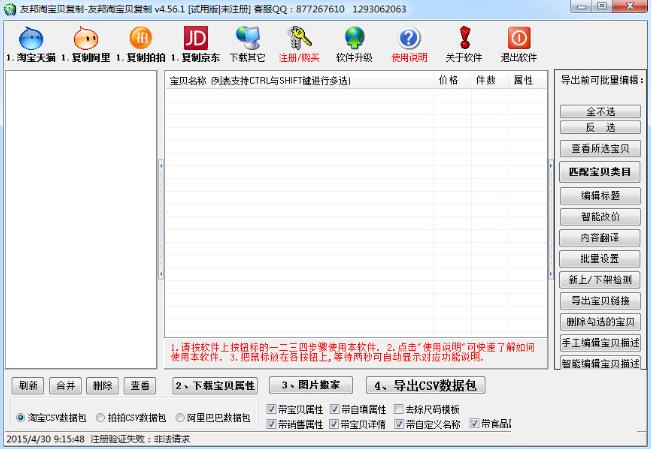Toggle the 带自填属性 checkbox
The image size is (651, 449).
(335, 409)
